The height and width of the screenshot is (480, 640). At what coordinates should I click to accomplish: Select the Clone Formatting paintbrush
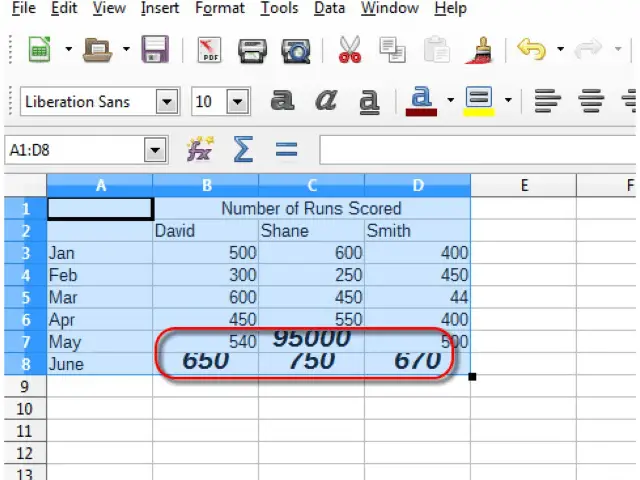coord(480,50)
